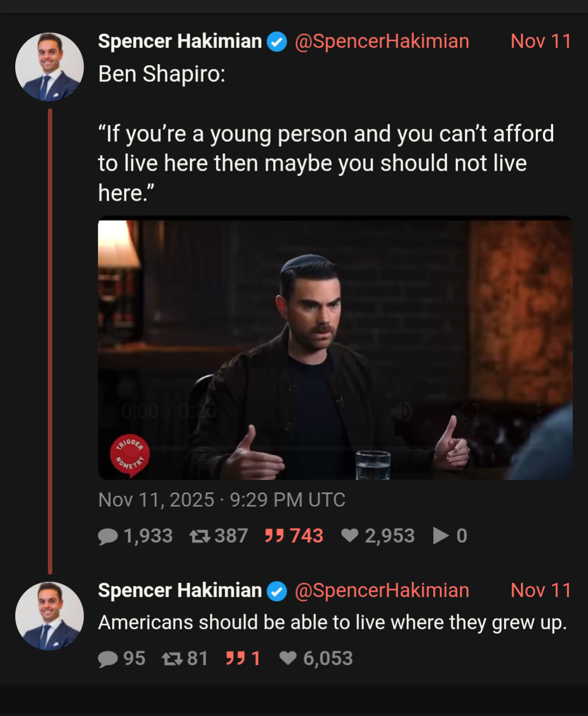Click the Spencer Hakimian name on the reply tweet

coord(180,591)
